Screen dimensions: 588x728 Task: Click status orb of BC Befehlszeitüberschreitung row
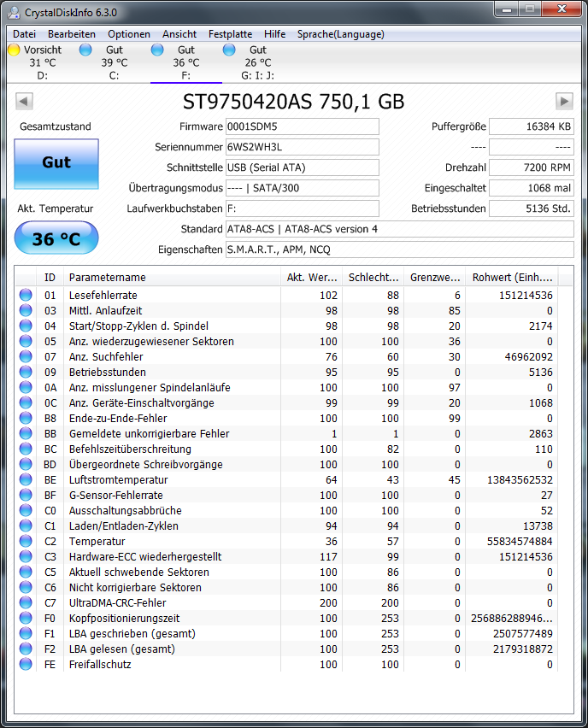pos(26,449)
